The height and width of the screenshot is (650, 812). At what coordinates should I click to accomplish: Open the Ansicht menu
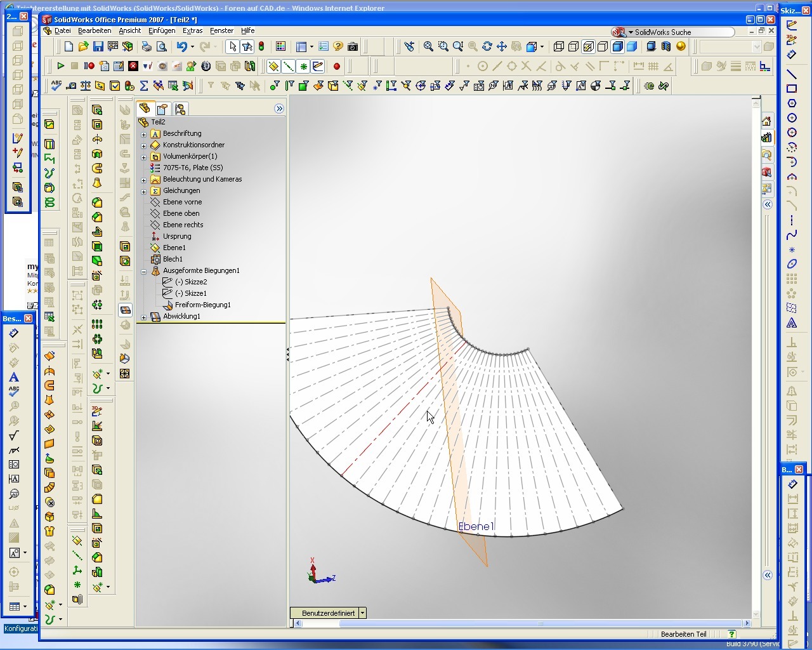130,30
